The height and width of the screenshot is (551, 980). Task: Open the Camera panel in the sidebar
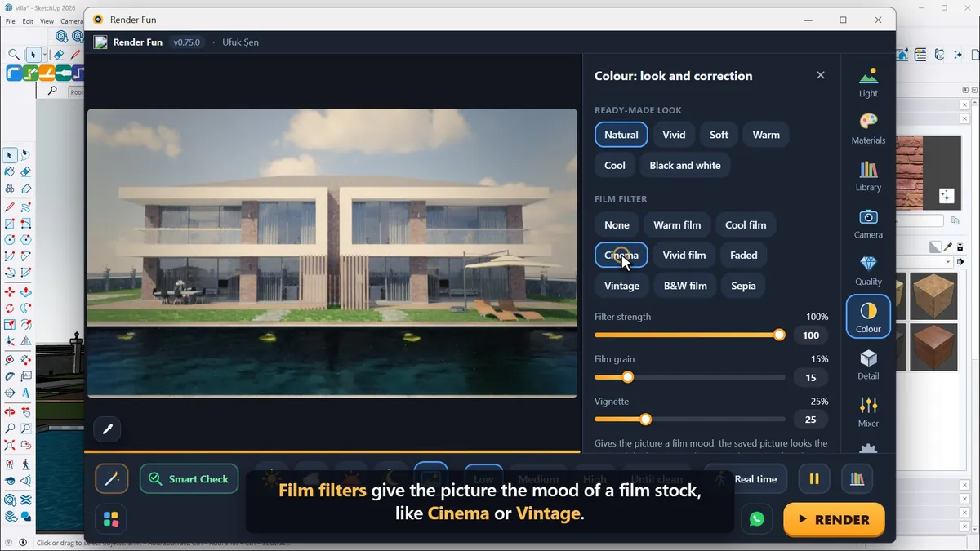click(x=868, y=224)
